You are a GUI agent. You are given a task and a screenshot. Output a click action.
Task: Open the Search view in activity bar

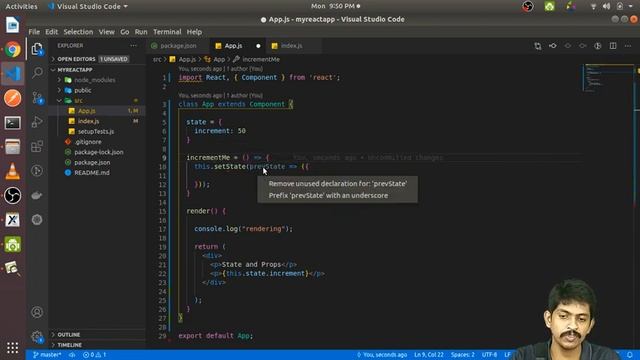pos(37,73)
